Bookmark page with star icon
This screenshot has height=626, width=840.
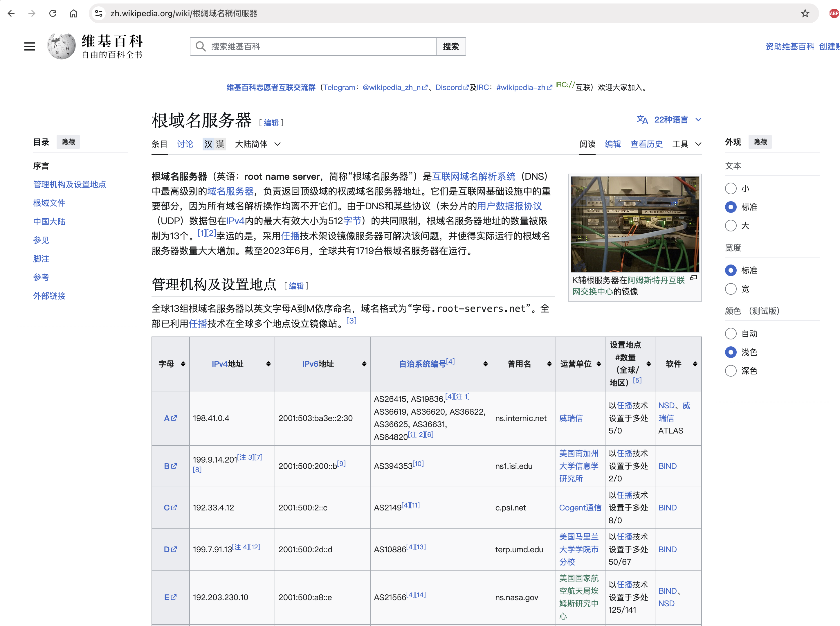(805, 13)
